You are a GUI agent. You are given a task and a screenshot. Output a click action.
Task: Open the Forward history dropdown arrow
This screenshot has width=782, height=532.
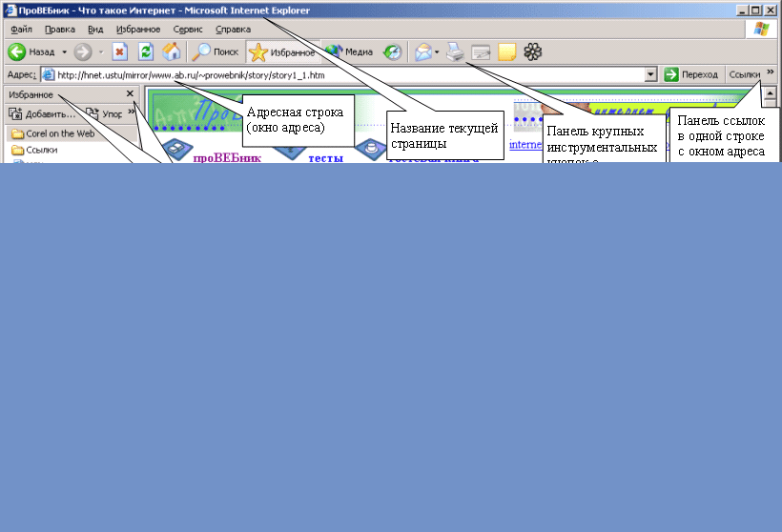coord(101,51)
